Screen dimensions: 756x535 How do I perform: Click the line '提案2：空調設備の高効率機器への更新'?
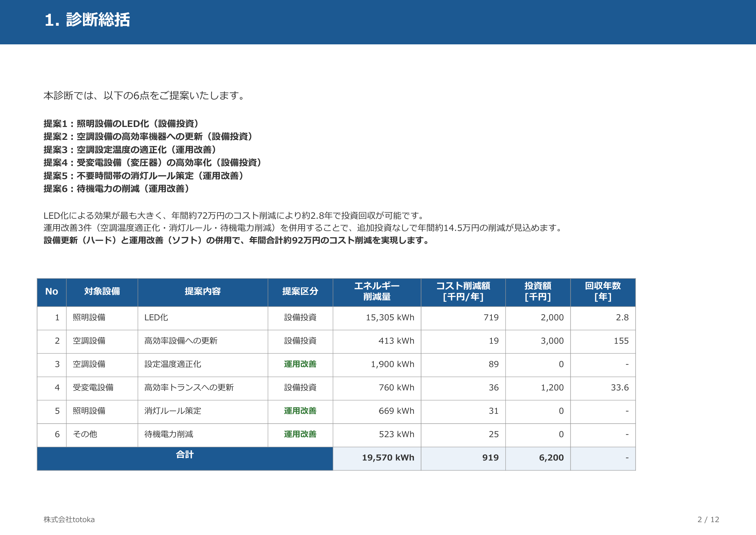[148, 136]
